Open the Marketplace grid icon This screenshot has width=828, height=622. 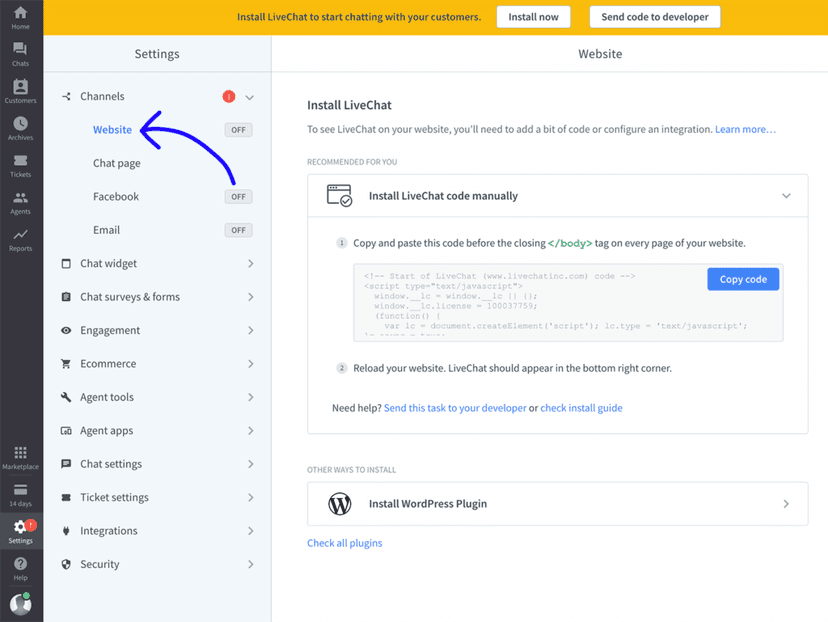tap(20, 458)
